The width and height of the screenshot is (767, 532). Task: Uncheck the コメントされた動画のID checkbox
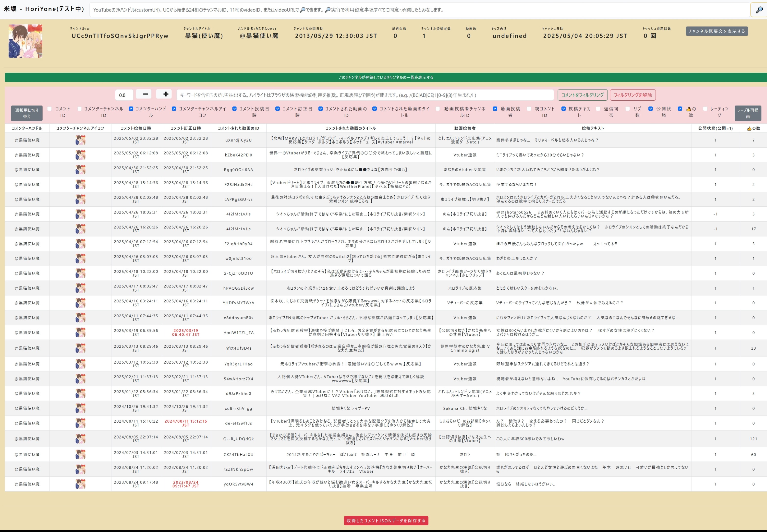click(320, 109)
